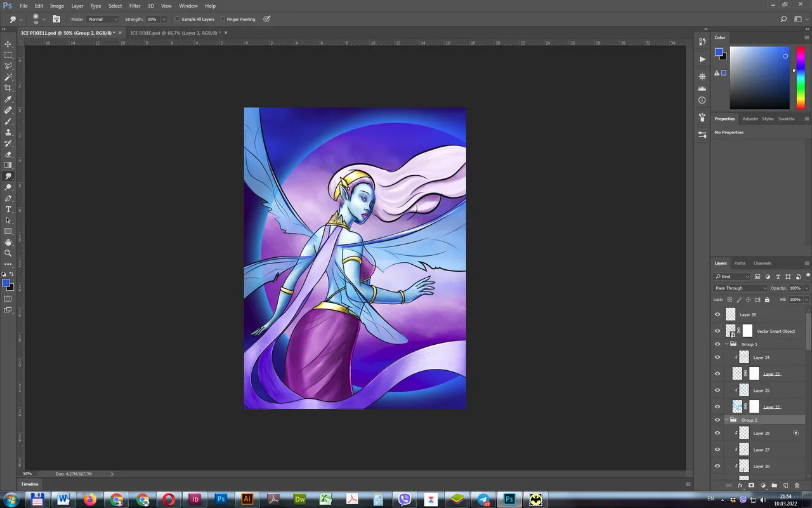Viewport: 812px width, 508px height.
Task: Open the smudge Mode dropdown
Action: point(103,19)
